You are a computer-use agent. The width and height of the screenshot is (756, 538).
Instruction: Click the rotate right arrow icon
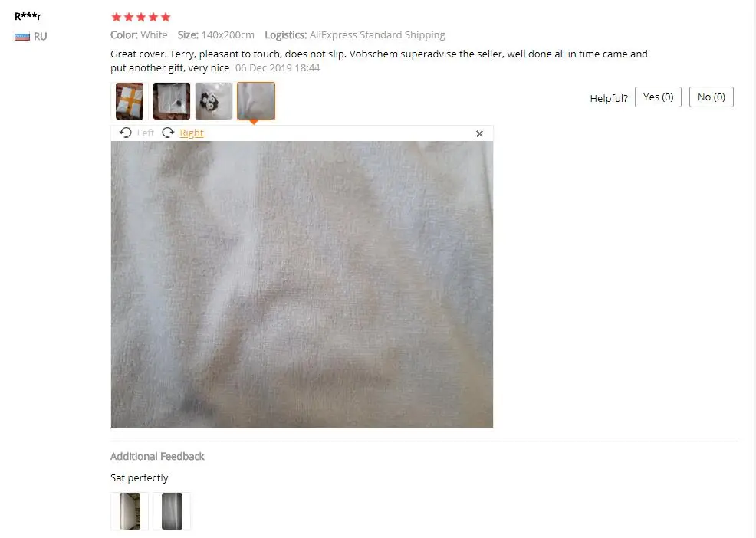pos(168,133)
